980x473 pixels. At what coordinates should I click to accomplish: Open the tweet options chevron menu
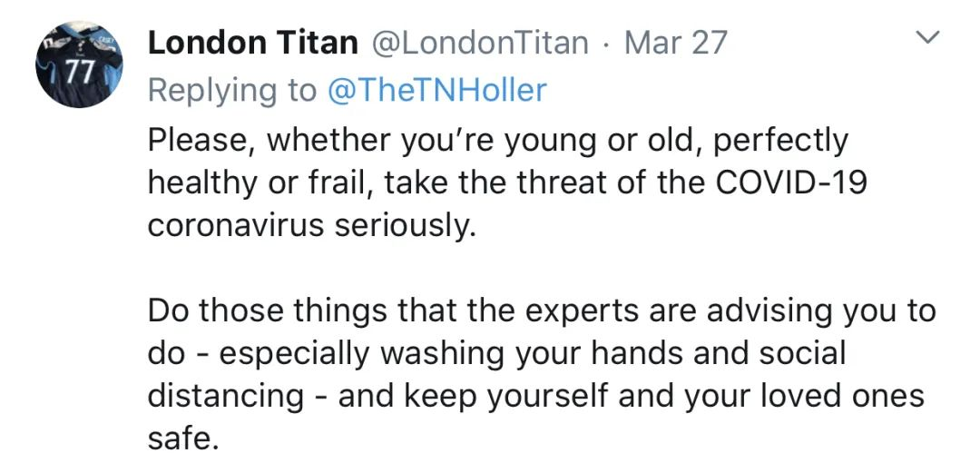[926, 39]
